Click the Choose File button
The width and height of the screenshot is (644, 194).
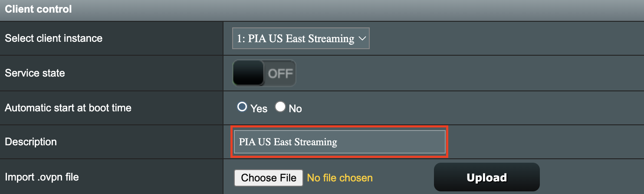coord(269,177)
